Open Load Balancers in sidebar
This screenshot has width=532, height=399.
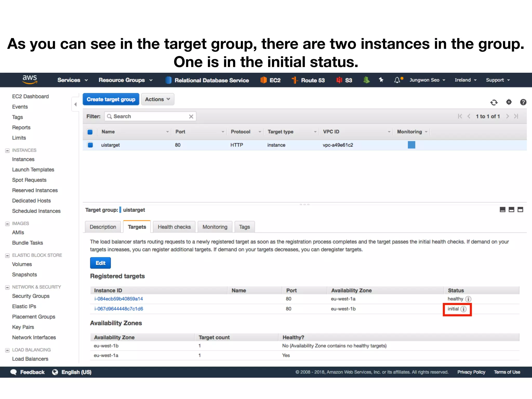[30, 359]
